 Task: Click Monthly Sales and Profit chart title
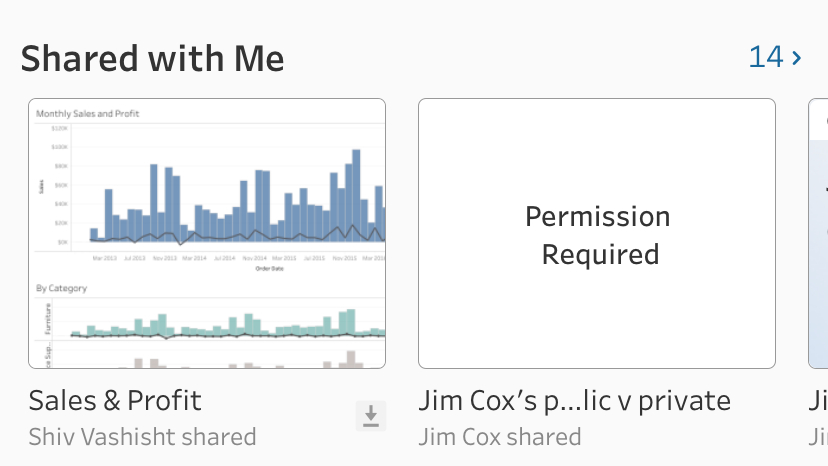coord(88,114)
